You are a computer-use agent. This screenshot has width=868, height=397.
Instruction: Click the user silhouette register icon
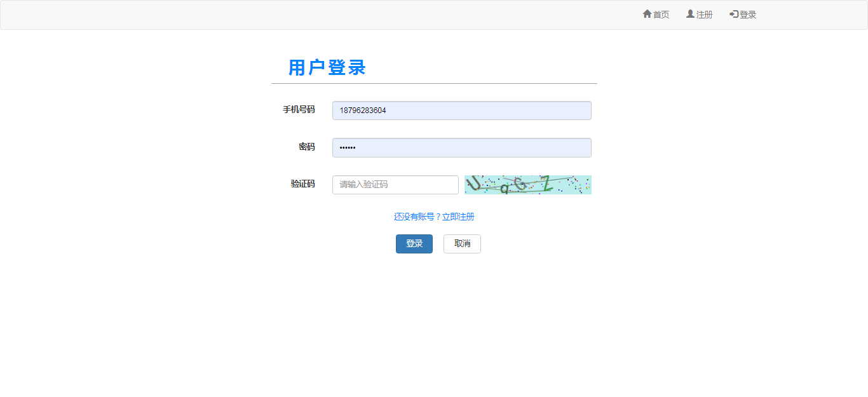click(690, 14)
